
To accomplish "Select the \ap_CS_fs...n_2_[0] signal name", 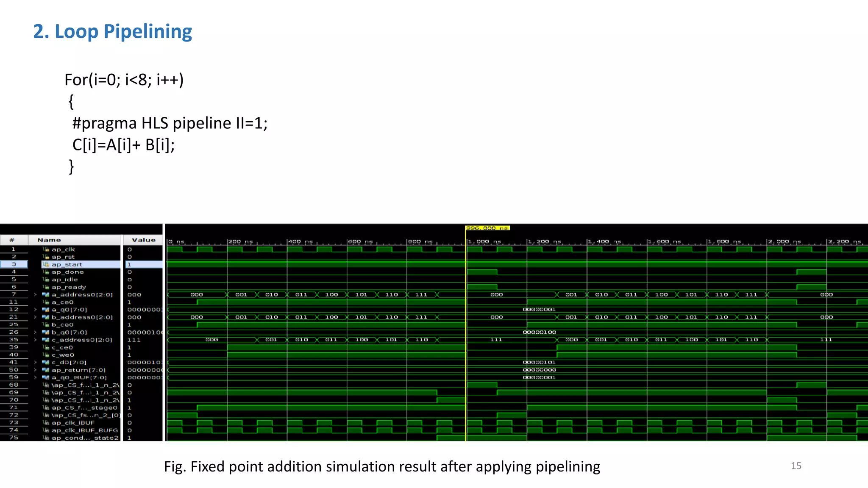I will click(x=86, y=415).
